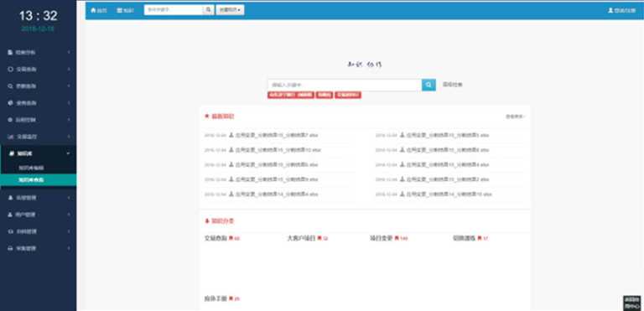The width and height of the screenshot is (644, 311).
Task: Open the 切换演练 knowledge category
Action: pos(464,238)
